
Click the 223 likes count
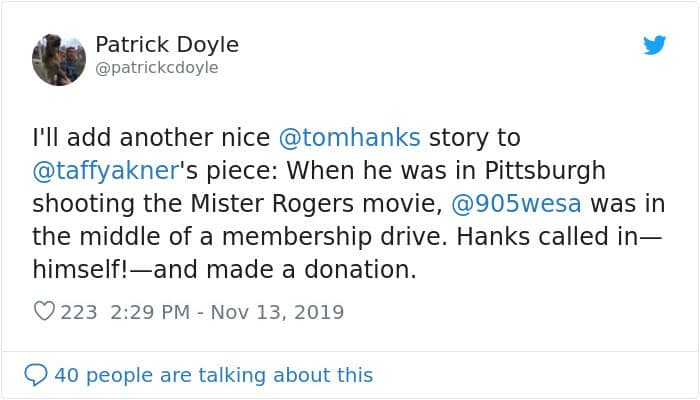(79, 312)
